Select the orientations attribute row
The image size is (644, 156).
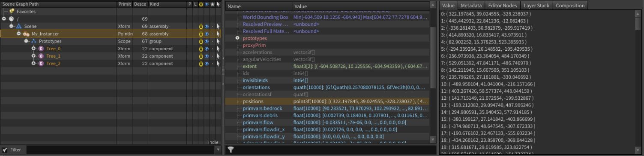[329, 87]
